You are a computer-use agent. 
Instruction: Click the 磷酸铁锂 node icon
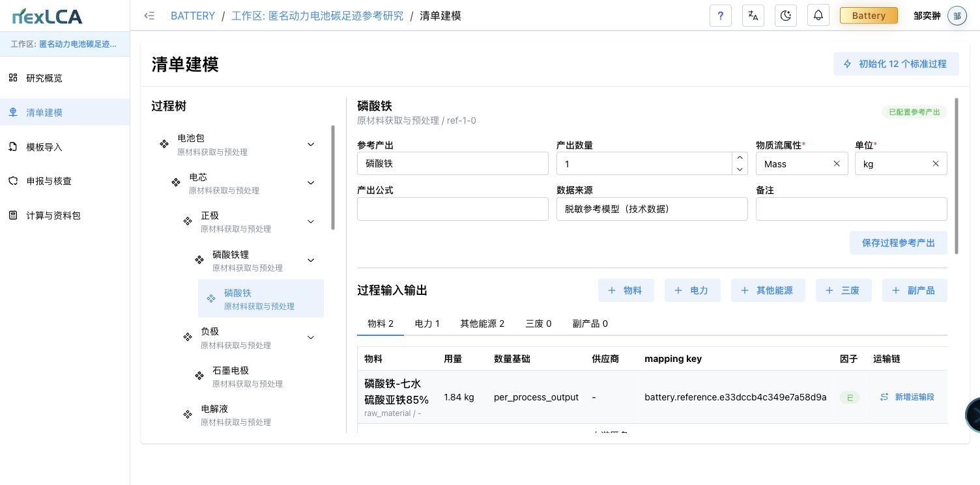point(199,260)
